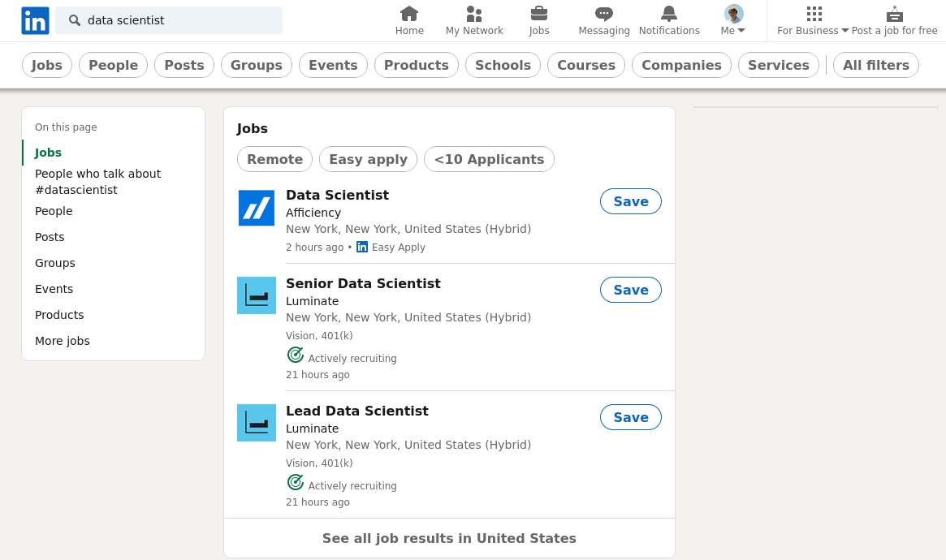Viewport: 946px width, 560px height.
Task: Click into the data scientist search field
Action: tap(169, 20)
